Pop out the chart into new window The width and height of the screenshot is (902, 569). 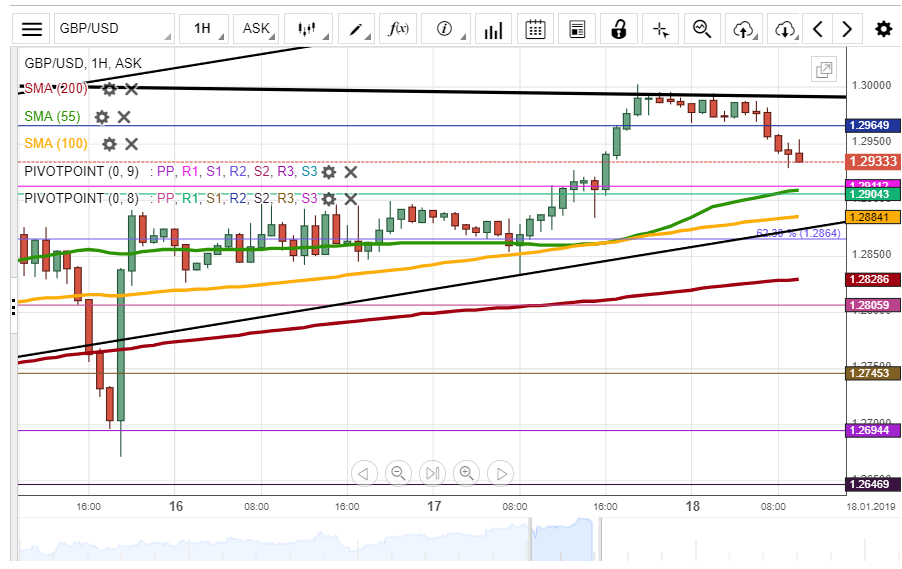point(824,70)
